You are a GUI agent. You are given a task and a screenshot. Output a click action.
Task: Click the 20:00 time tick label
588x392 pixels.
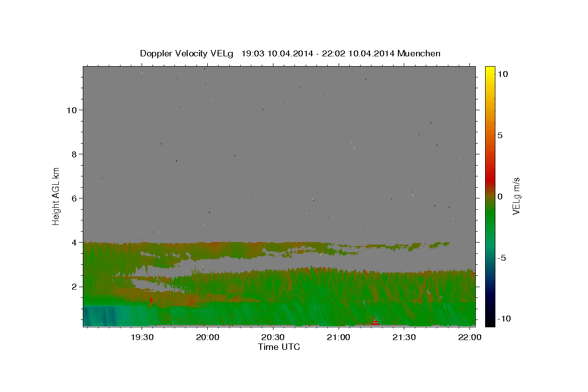point(207,338)
